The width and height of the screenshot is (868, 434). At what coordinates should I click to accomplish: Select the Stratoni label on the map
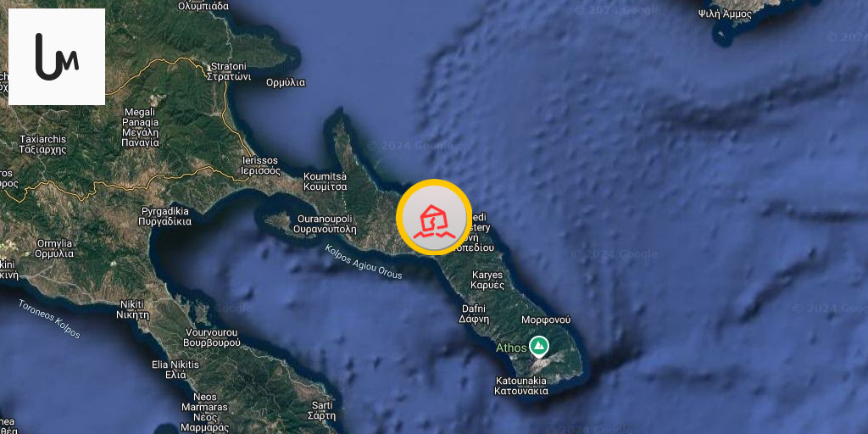pos(229,72)
